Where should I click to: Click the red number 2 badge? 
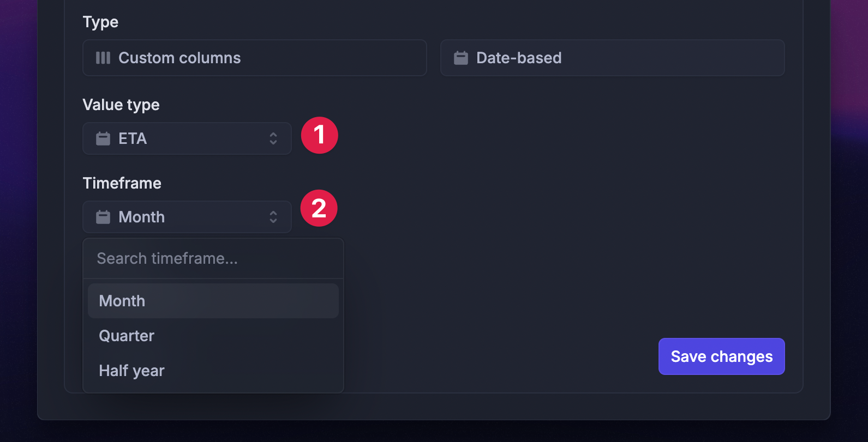(319, 208)
